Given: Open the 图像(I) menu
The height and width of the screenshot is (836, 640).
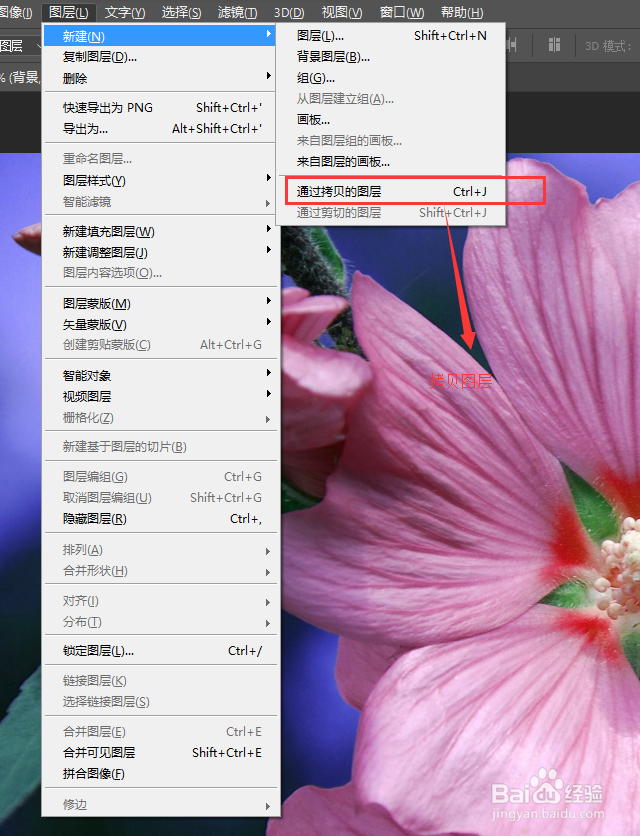Looking at the screenshot, I should tap(15, 12).
